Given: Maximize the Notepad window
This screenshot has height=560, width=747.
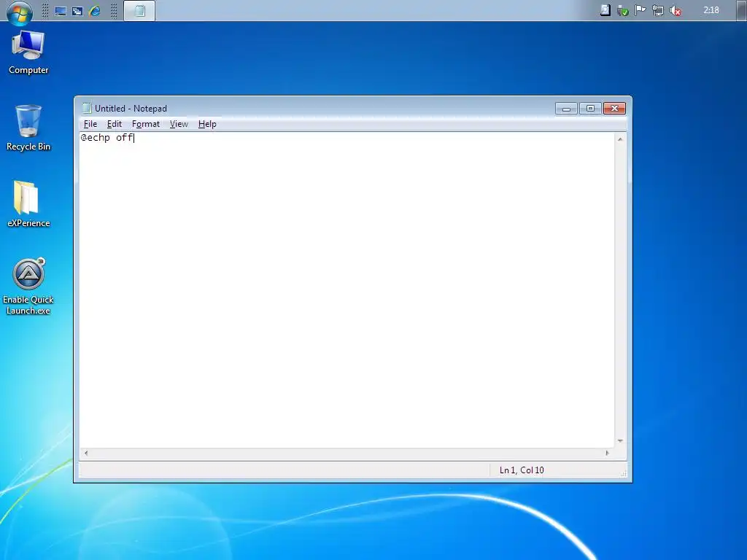Looking at the screenshot, I should pos(590,109).
